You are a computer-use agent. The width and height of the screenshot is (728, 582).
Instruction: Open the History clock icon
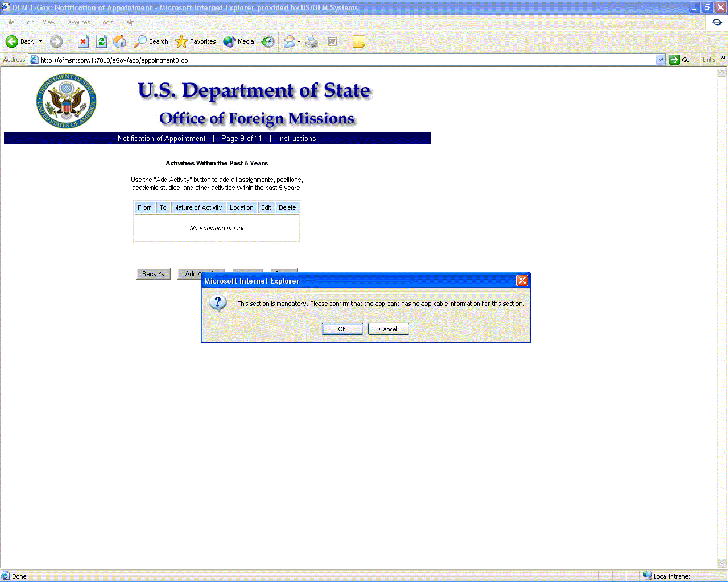268,41
